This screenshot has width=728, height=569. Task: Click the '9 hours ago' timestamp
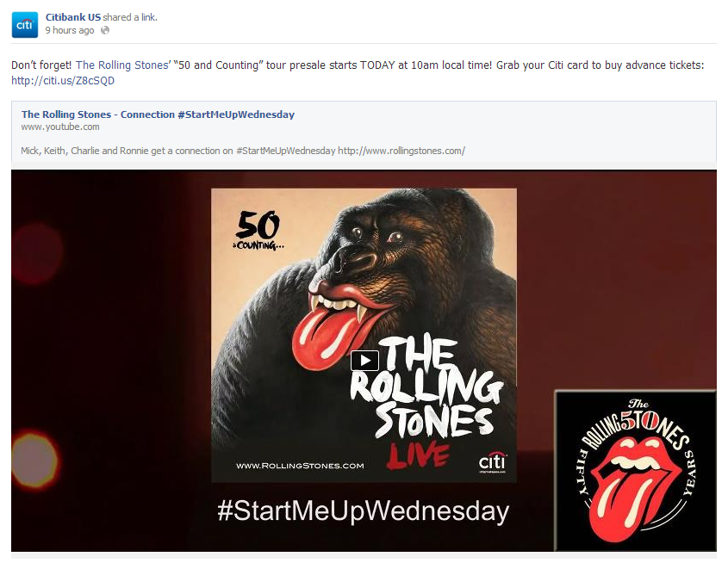[70, 30]
